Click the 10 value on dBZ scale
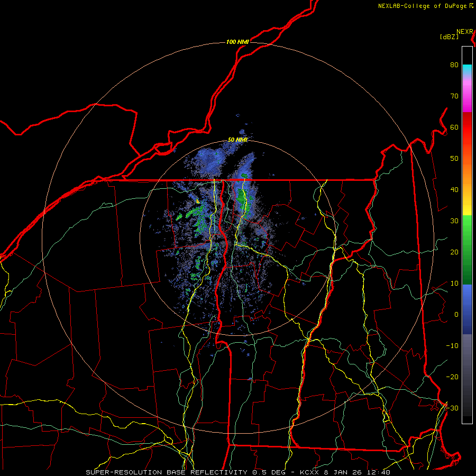 [x=454, y=283]
